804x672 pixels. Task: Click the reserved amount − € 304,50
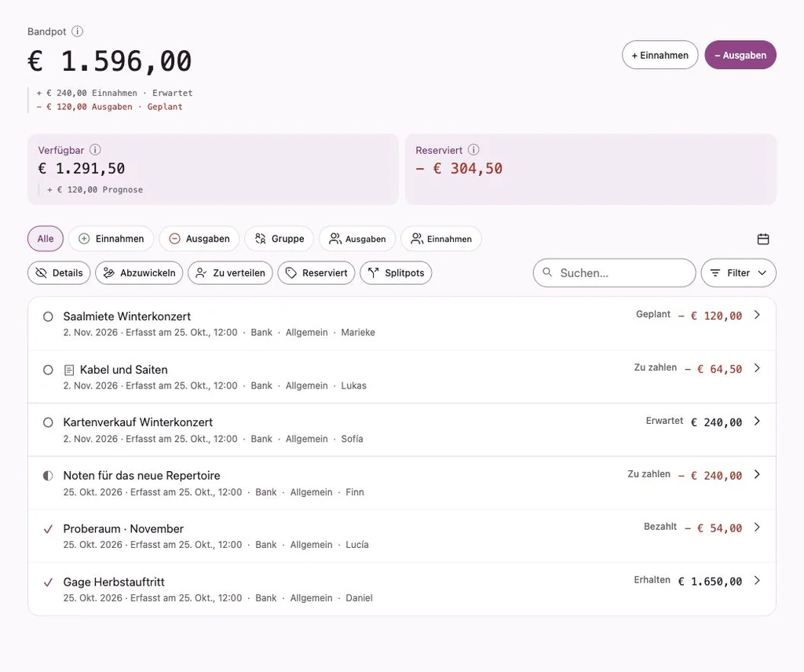click(x=459, y=169)
